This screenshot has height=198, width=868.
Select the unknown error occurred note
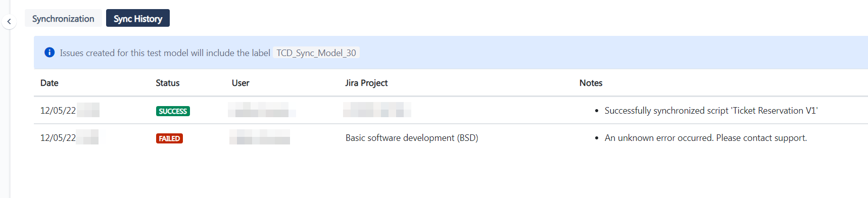[x=706, y=138]
